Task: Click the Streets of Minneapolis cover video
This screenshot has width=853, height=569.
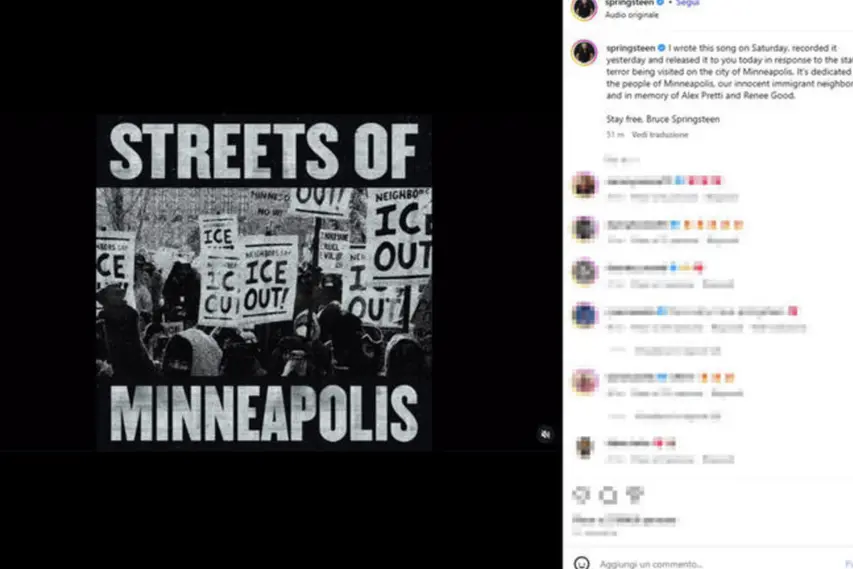Action: [264, 282]
